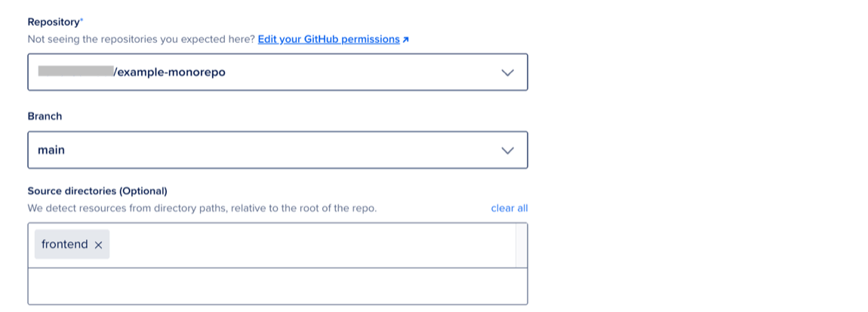Clear all source directories
Viewport: 868px width, 312px height.
click(x=509, y=208)
